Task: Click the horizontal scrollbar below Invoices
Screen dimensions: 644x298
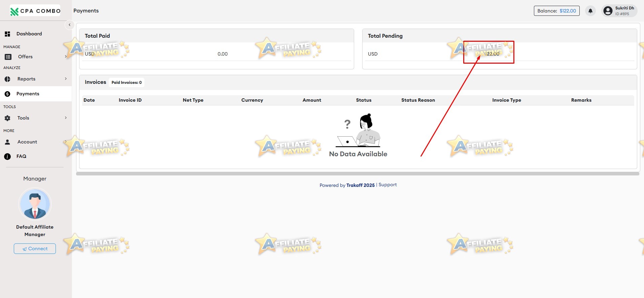Action: pyautogui.click(x=358, y=174)
